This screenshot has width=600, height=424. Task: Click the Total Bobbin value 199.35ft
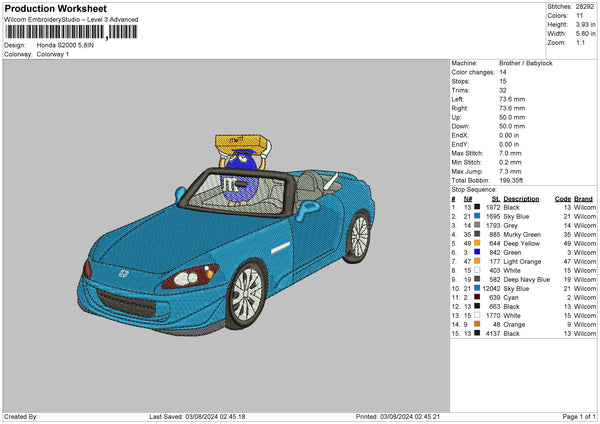pyautogui.click(x=511, y=180)
